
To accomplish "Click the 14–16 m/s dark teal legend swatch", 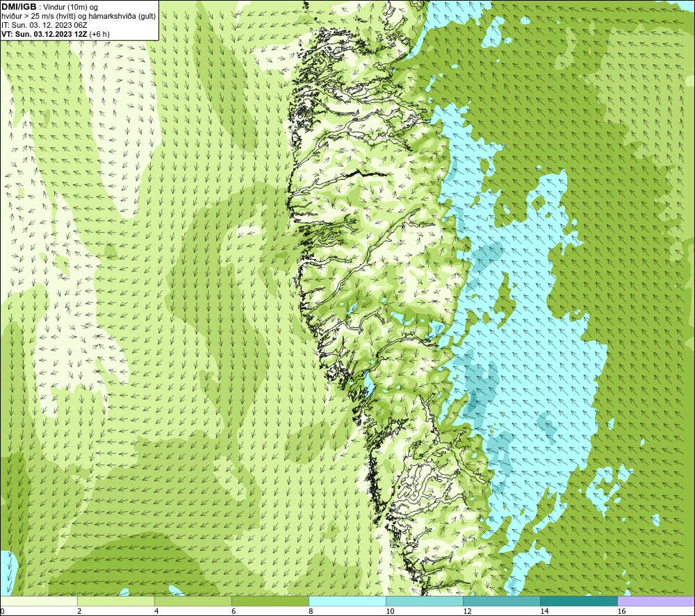I will click(x=579, y=601).
